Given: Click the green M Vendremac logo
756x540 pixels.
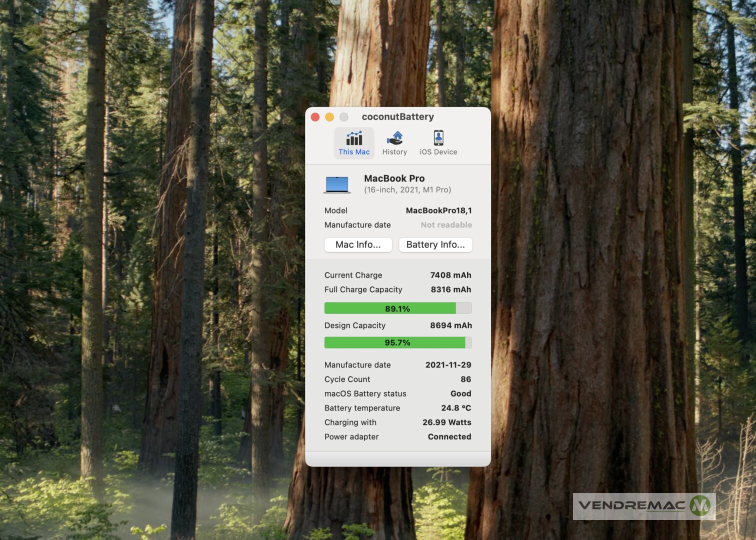Looking at the screenshot, I should point(700,506).
